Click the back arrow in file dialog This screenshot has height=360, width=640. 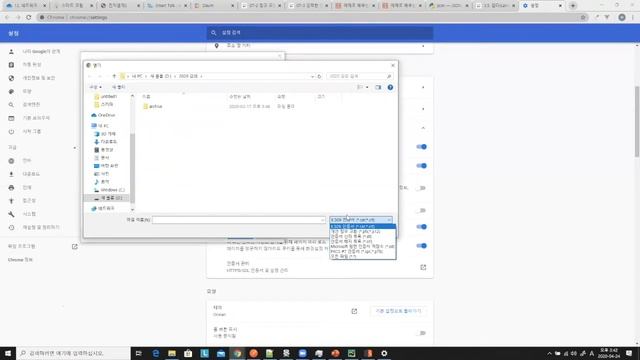(90, 76)
